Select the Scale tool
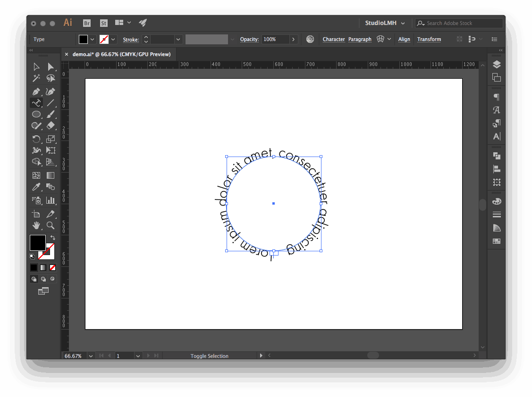Screen dimensions: 532x397 point(51,139)
